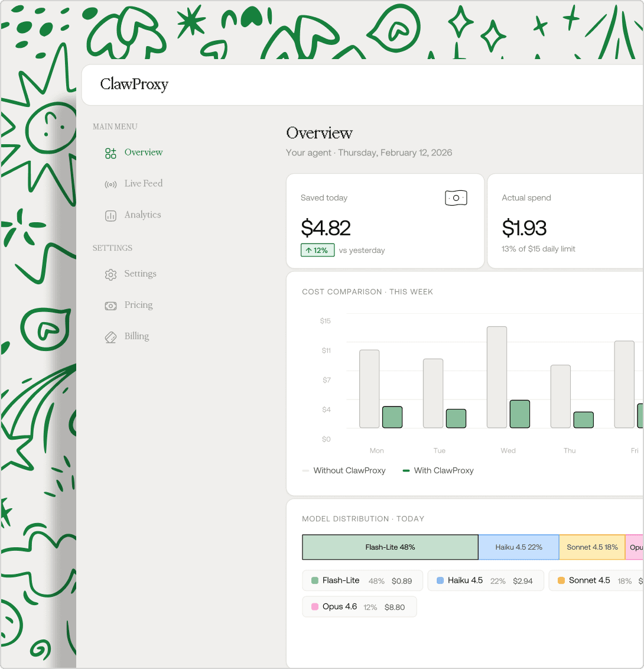Click the cash icon on Saved today card

[x=456, y=198]
